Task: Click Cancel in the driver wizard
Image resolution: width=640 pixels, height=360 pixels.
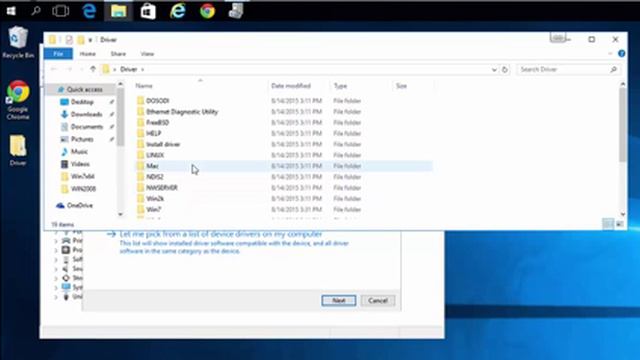Action: 378,300
